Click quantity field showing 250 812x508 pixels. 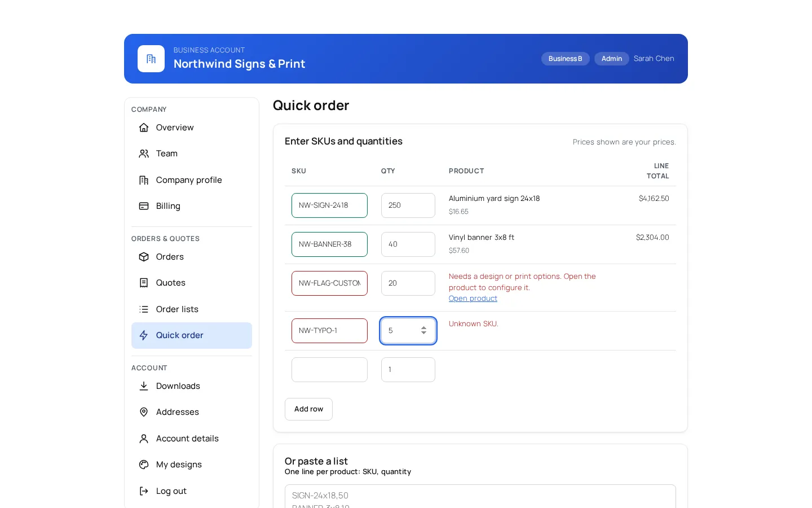coord(408,205)
